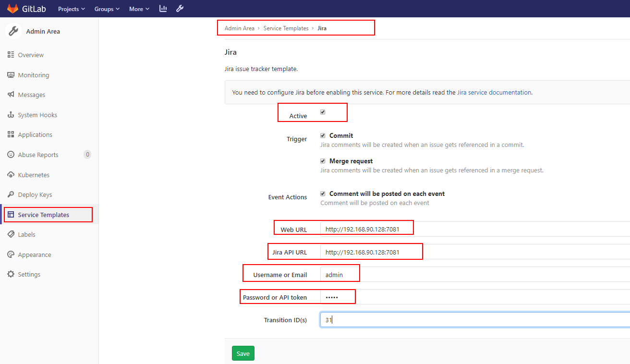Click the Messages megaphone icon
Screen dimensions: 630x364
[11, 95]
